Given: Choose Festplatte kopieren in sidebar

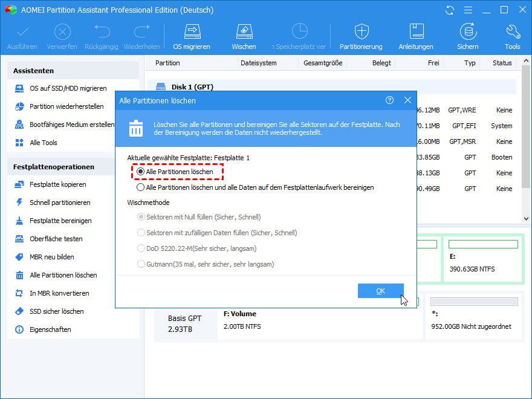Looking at the screenshot, I should point(51,184).
